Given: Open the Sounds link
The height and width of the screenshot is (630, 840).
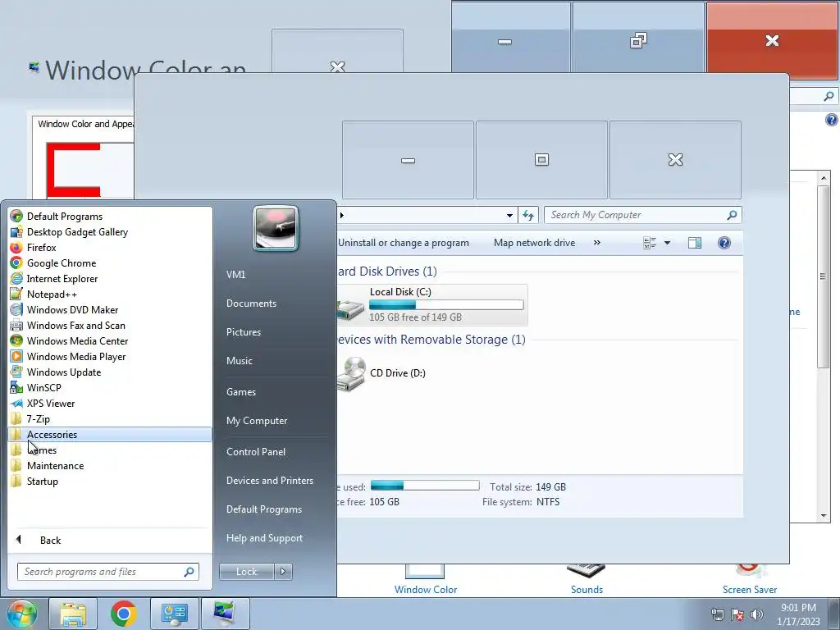Looking at the screenshot, I should coord(587,589).
